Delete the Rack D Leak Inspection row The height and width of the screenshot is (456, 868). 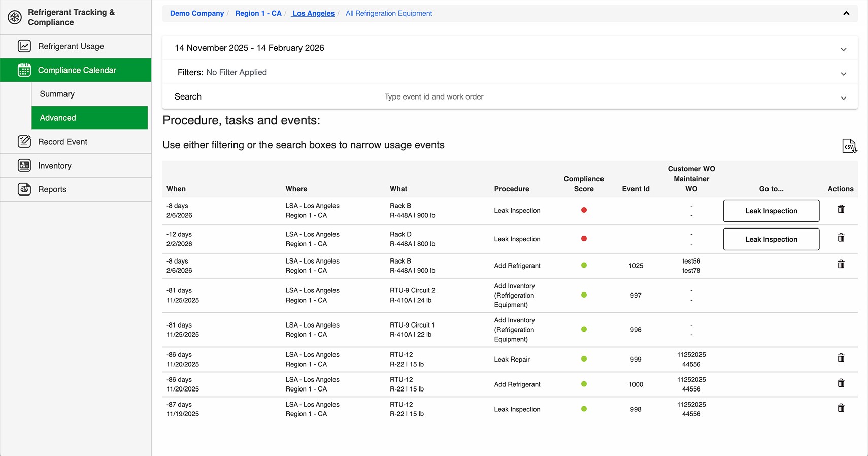coord(841,238)
